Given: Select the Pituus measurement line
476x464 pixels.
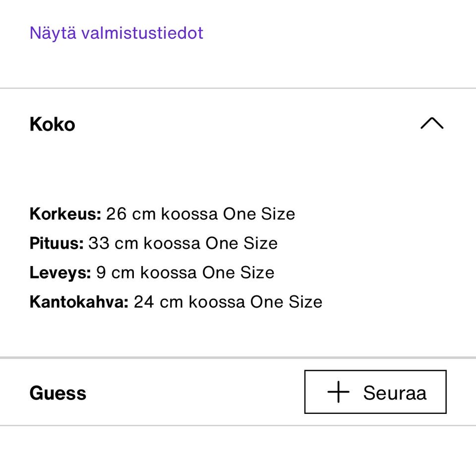Looking at the screenshot, I should pyautogui.click(x=154, y=243).
